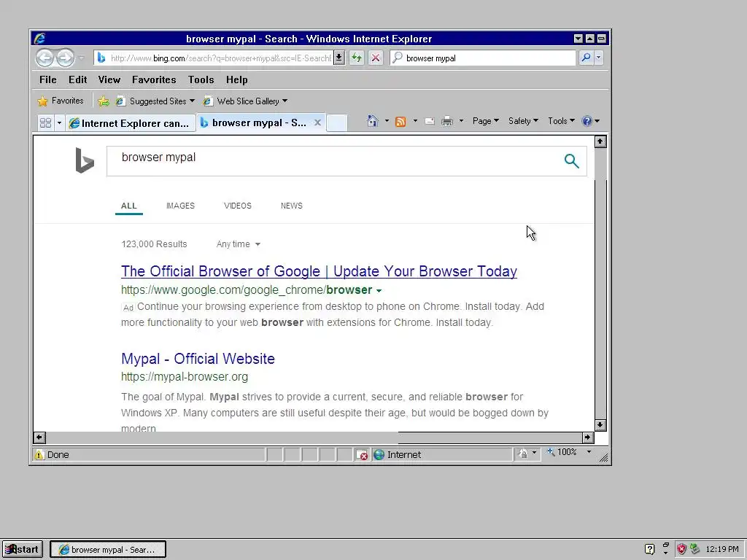Screen dimensions: 747x560
Task: Expand the arrow beside google_chrome/browser URL
Action: click(379, 290)
